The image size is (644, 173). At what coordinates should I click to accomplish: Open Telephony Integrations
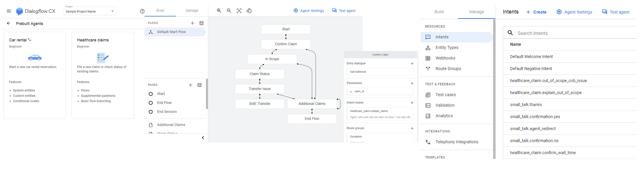(x=457, y=142)
